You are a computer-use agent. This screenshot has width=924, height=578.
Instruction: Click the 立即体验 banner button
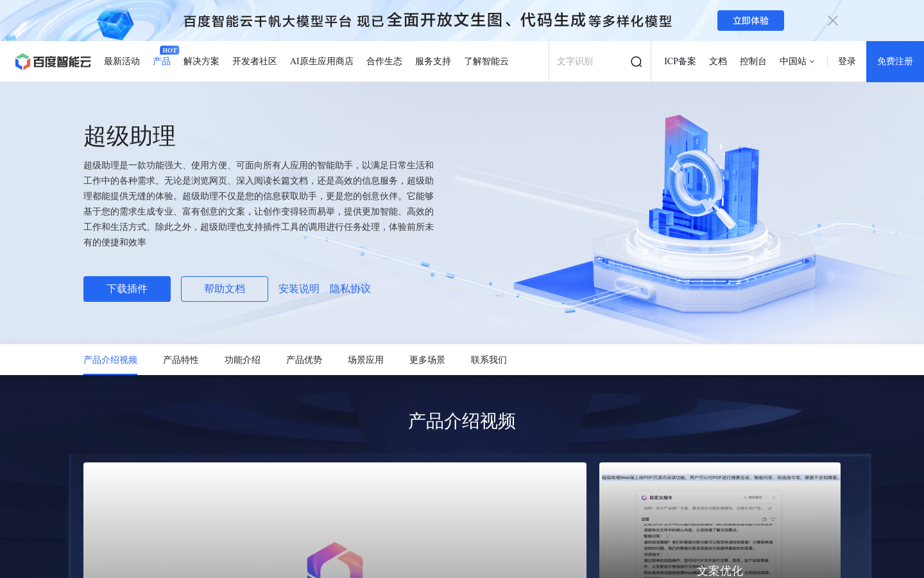[750, 21]
